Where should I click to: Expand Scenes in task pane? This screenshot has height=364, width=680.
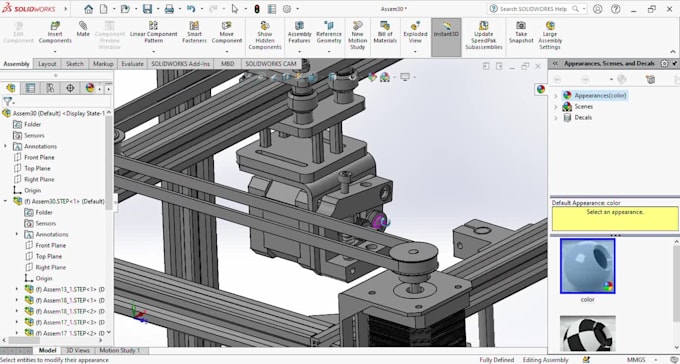(x=556, y=106)
